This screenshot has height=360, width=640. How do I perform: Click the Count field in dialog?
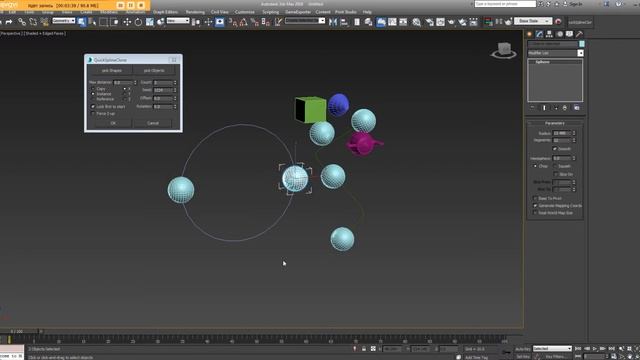(x=163, y=82)
